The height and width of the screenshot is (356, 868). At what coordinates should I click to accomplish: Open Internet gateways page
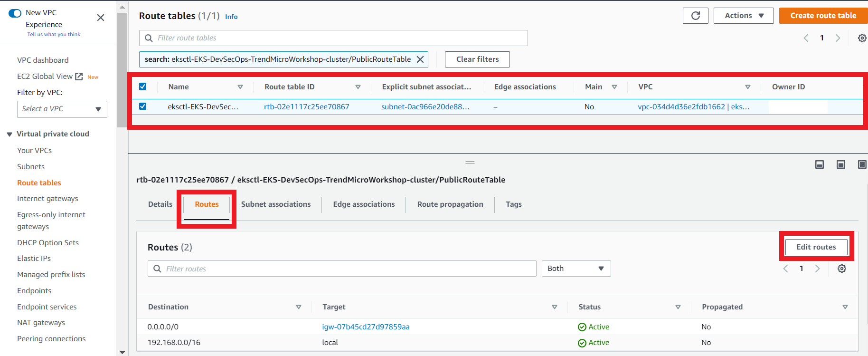click(47, 198)
